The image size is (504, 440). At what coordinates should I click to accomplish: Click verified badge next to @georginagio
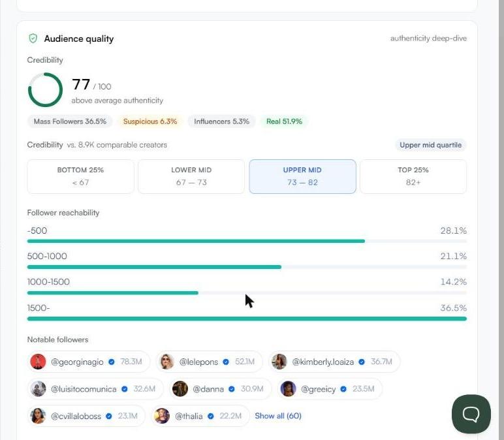112,362
